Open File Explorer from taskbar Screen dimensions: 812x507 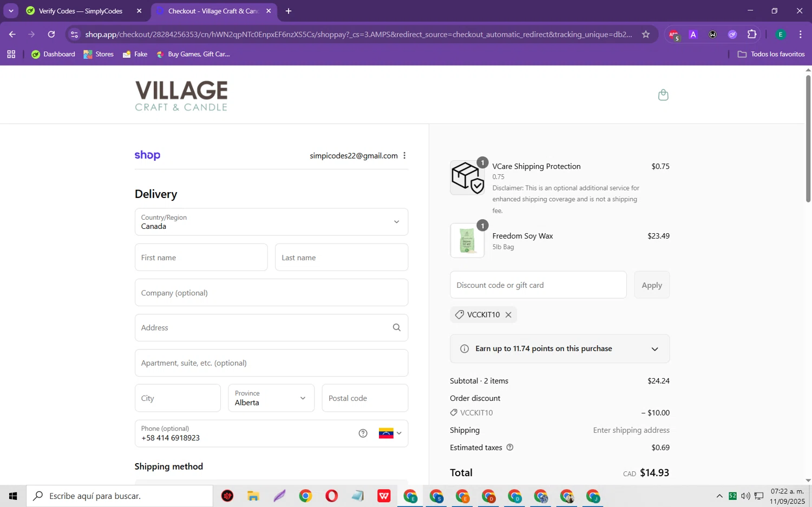coord(253,496)
